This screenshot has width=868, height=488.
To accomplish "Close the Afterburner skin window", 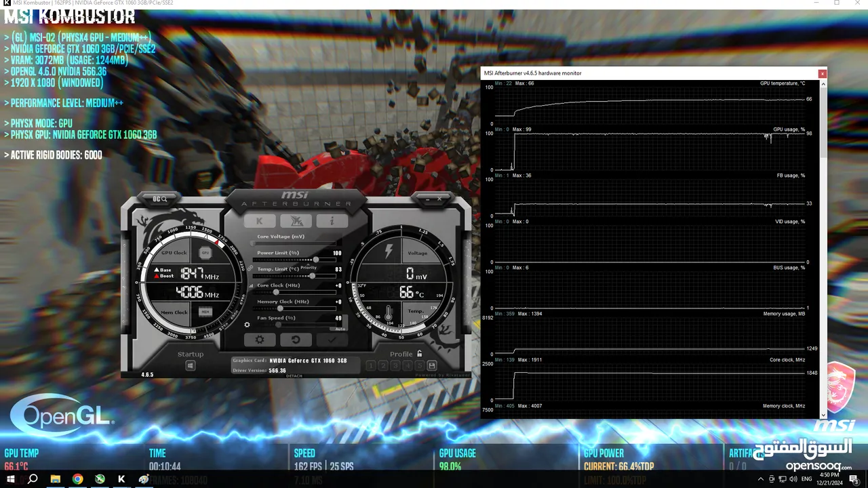I will [x=439, y=199].
